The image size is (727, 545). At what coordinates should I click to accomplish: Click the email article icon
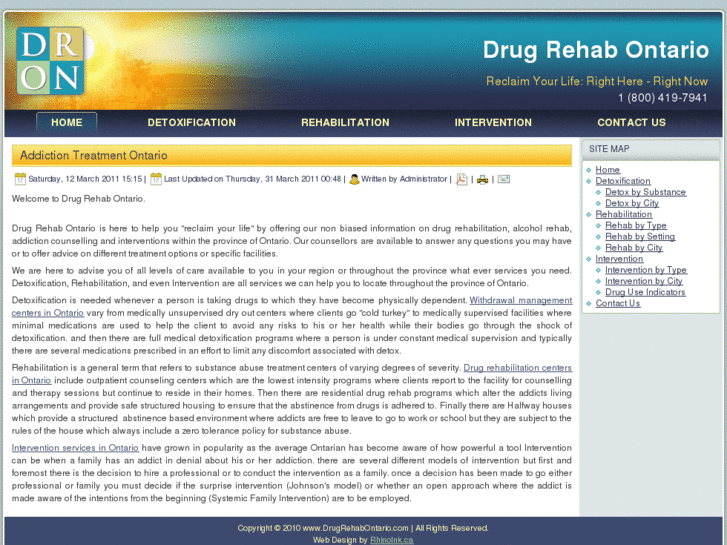(504, 179)
